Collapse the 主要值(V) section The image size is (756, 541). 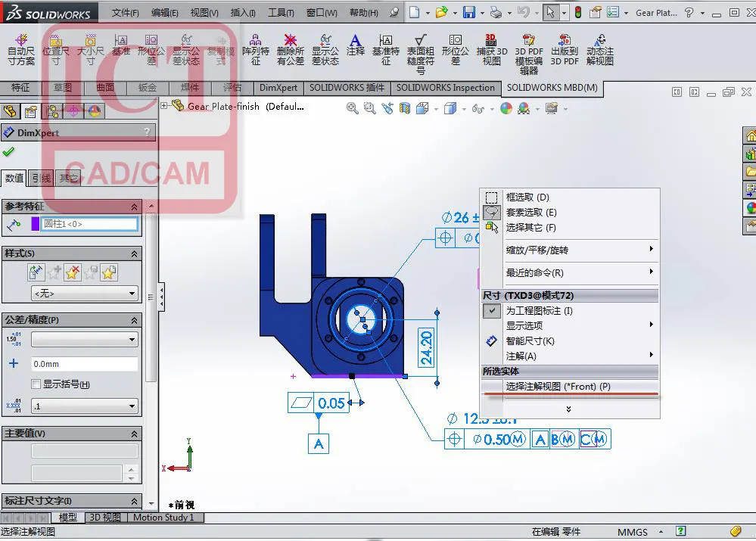click(134, 434)
